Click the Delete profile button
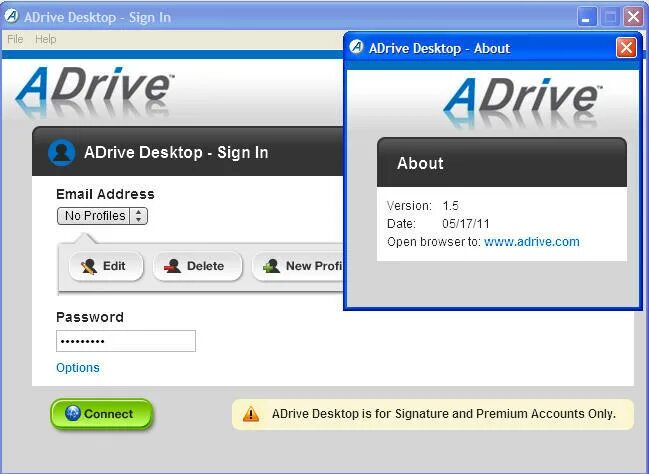Viewport: 649px width, 474px height. pos(197,266)
